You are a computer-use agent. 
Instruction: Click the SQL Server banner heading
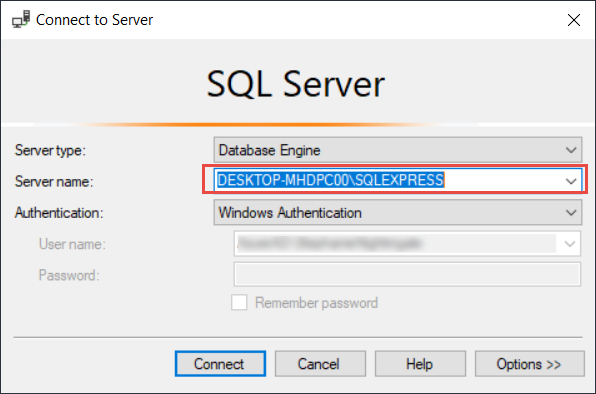point(295,84)
